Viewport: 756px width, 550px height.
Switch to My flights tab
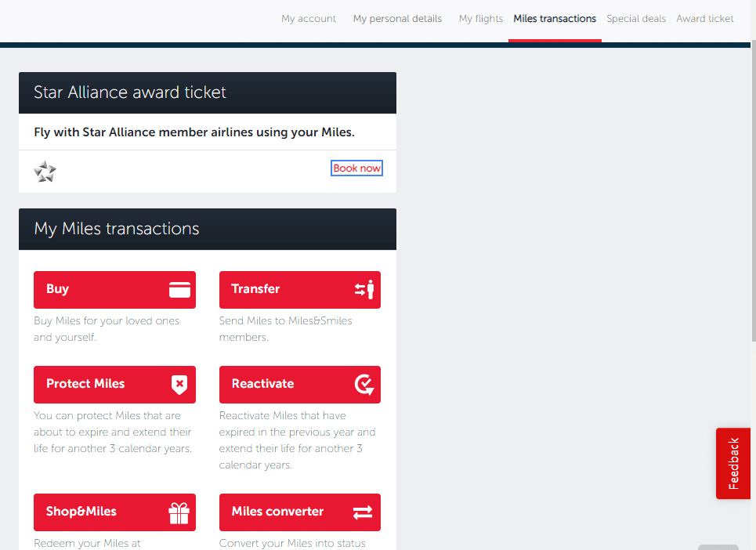click(481, 19)
